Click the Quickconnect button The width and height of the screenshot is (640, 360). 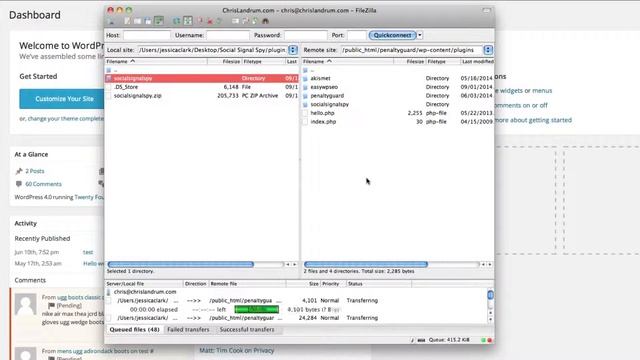392,35
